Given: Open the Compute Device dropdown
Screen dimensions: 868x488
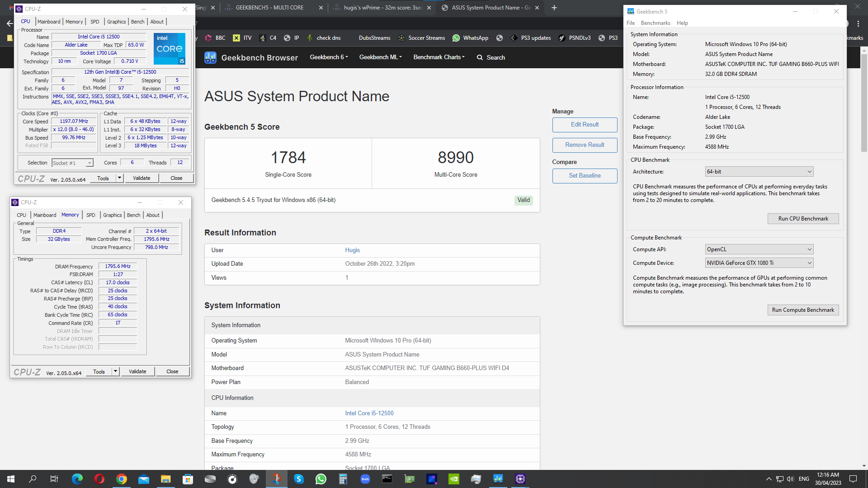Looking at the screenshot, I should (x=759, y=263).
